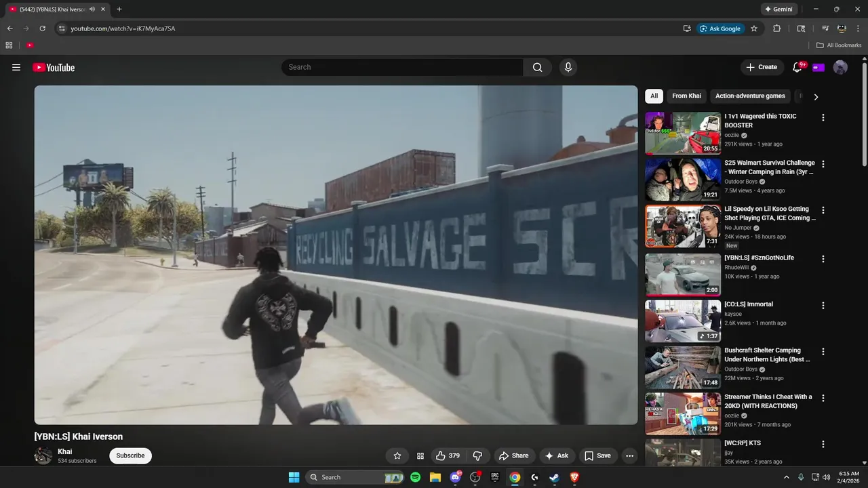Viewport: 868px width, 488px height.
Task: Dislike the Khai Iverson video
Action: click(x=477, y=455)
